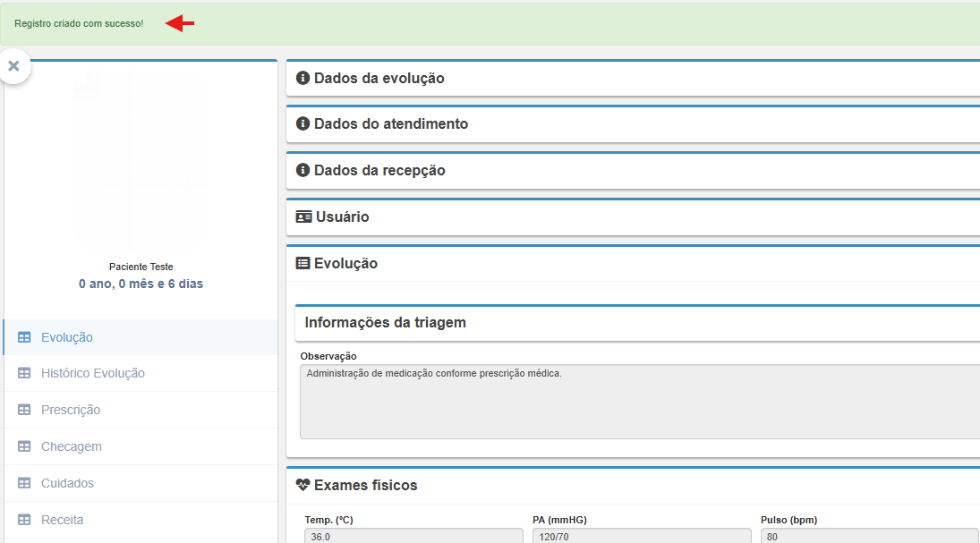Click the info icon beside Dados da recepção

(x=303, y=170)
